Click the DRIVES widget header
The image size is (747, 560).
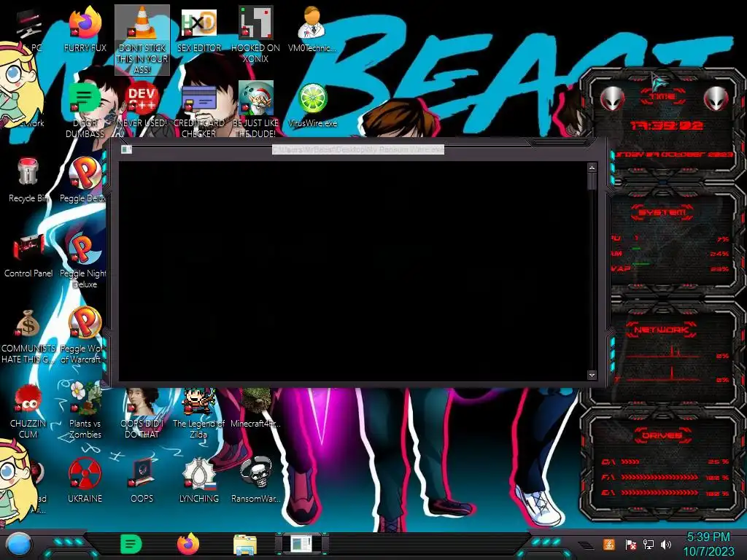(662, 435)
